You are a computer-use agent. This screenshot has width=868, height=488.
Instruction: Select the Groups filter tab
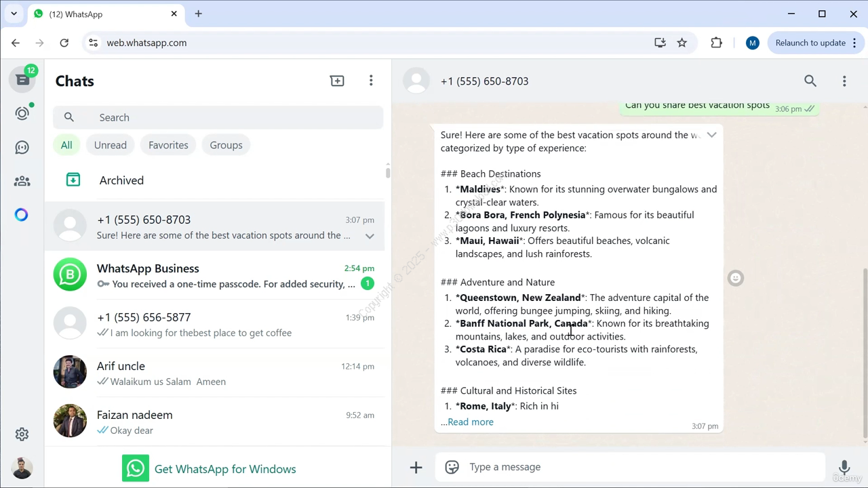click(226, 145)
